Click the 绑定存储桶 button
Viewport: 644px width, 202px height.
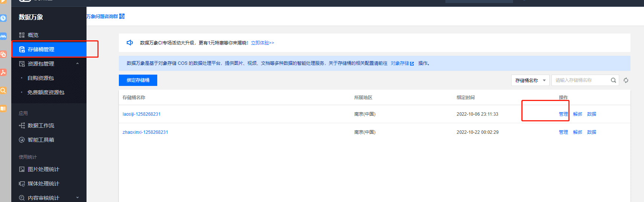click(x=138, y=80)
